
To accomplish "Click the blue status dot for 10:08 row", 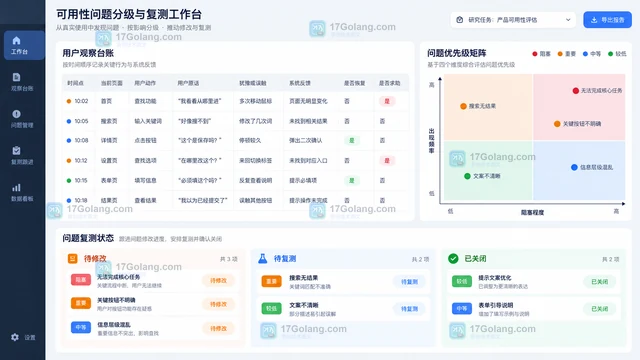I will pos(69,140).
